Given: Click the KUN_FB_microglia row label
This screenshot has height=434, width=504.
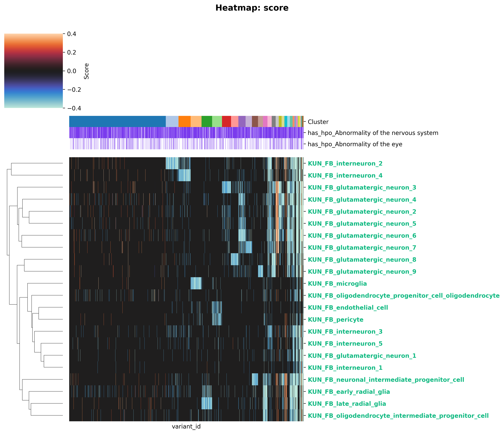Looking at the screenshot, I should click(337, 284).
